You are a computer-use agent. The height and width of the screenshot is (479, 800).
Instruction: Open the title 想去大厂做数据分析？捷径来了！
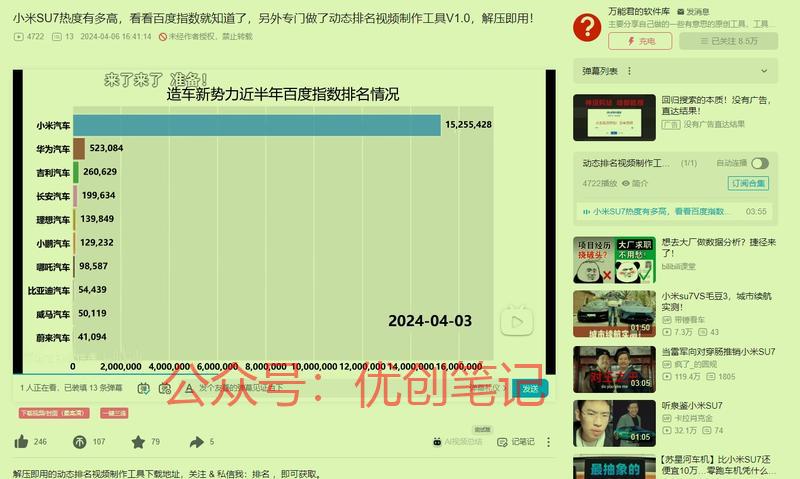(x=718, y=247)
